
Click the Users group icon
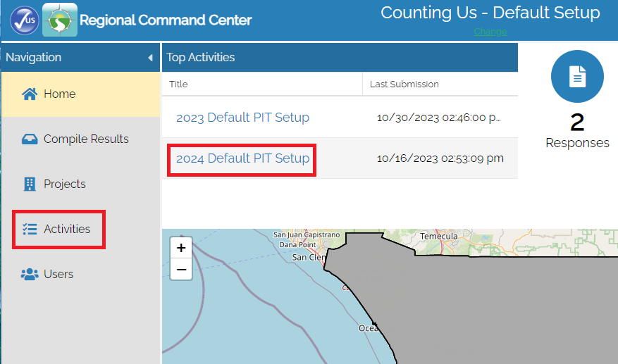(29, 275)
